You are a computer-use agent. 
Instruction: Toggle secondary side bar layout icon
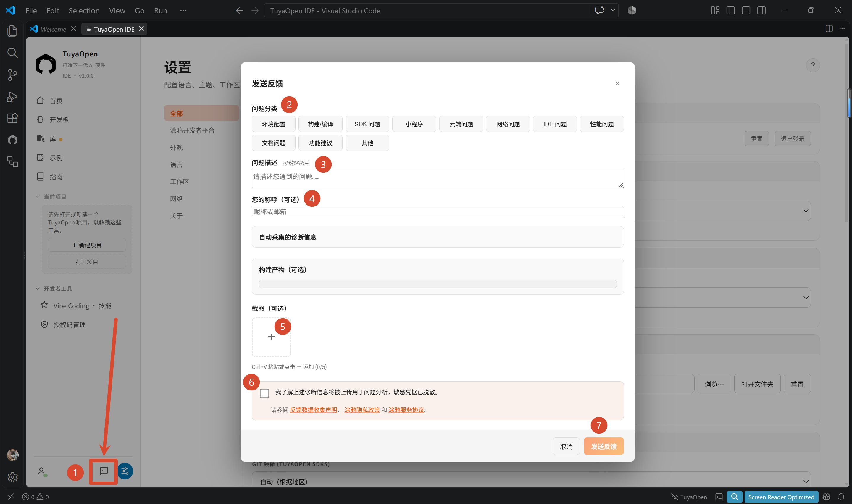(x=761, y=11)
